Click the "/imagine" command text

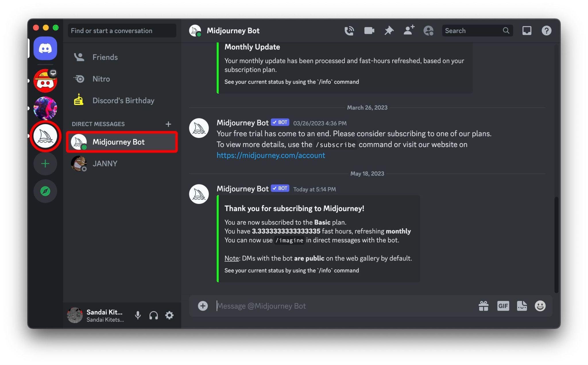tap(289, 240)
